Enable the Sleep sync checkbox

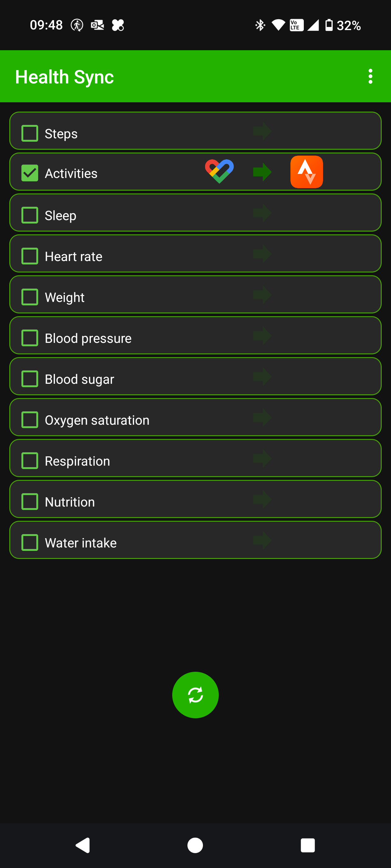click(30, 215)
